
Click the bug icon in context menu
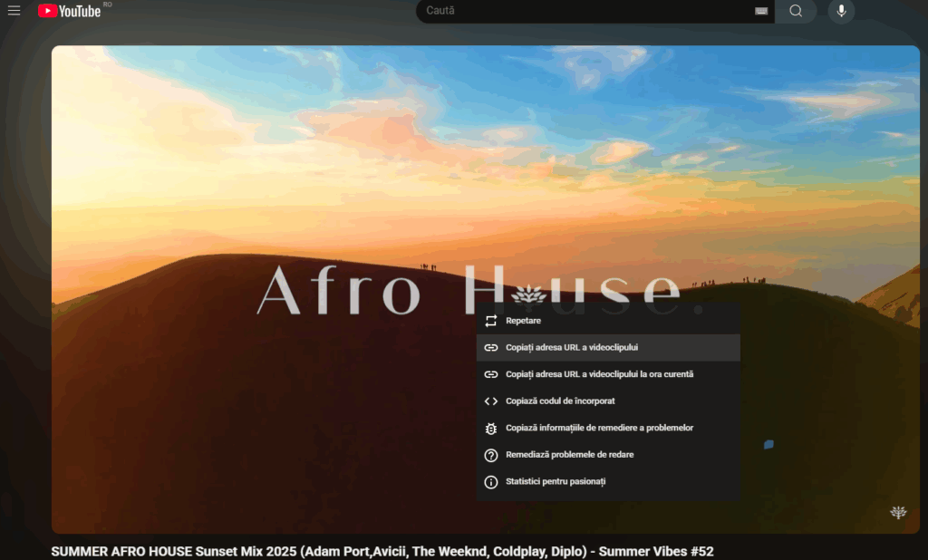(x=491, y=429)
